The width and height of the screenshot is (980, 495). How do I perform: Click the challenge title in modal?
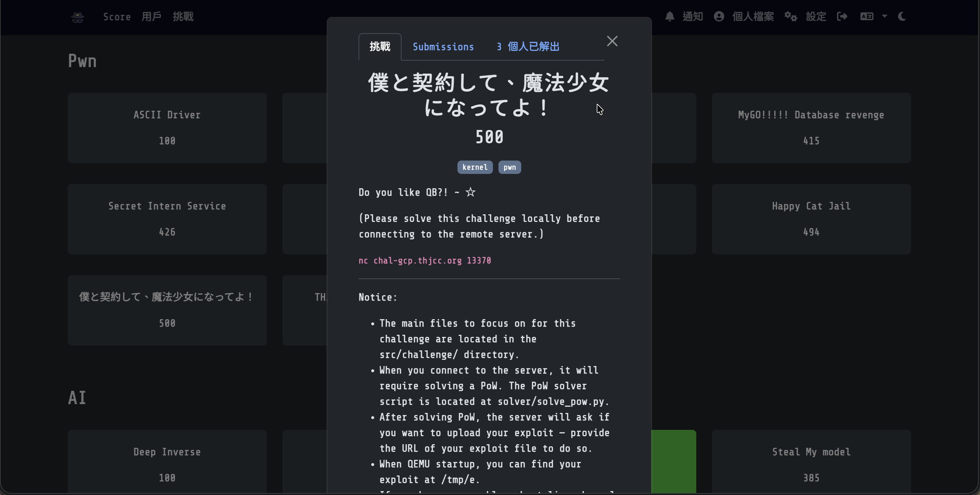(x=489, y=95)
